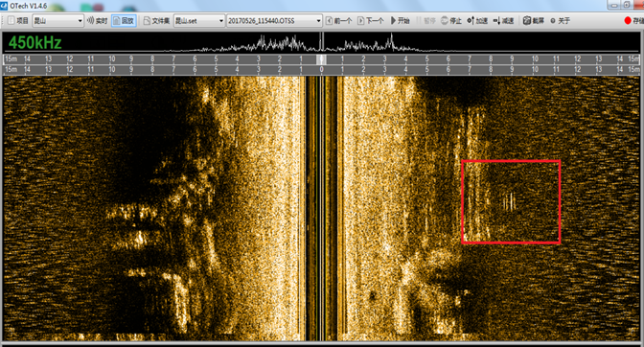Decrease playback speed with 减速

click(503, 20)
